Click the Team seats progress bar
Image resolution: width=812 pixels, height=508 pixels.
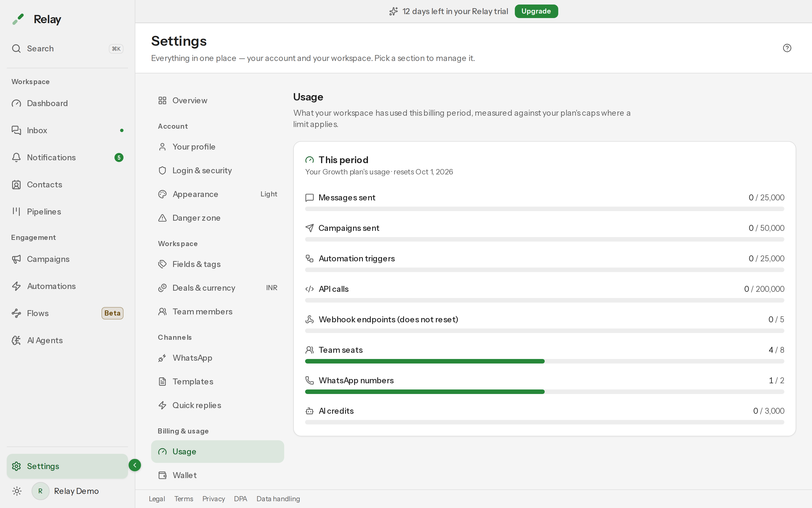544,361
